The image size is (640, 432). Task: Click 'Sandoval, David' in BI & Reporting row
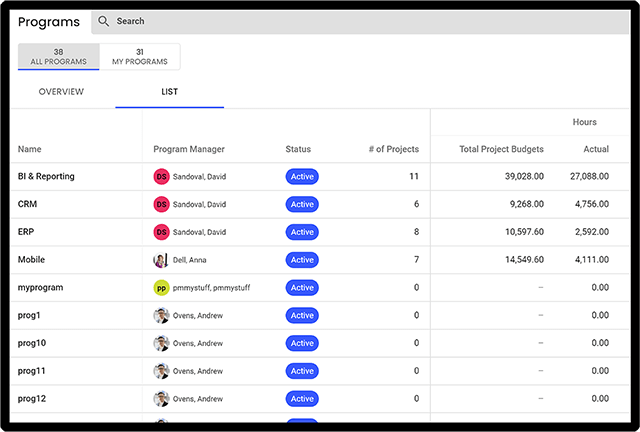click(199, 177)
